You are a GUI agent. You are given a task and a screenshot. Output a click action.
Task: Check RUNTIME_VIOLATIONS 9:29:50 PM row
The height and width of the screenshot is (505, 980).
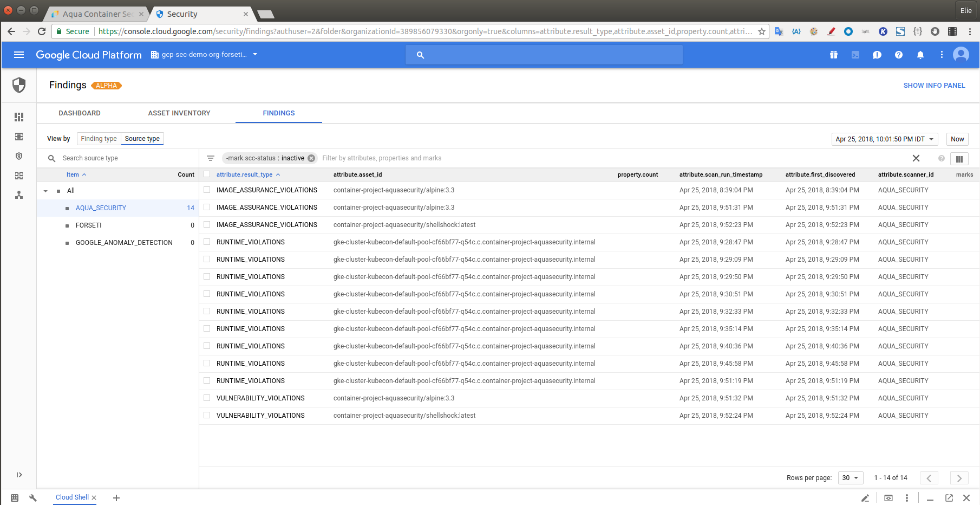[207, 277]
